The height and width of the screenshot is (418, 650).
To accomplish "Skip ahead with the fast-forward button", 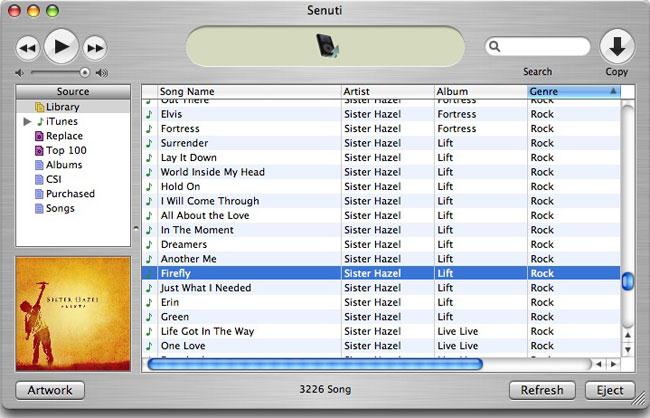I will [95, 48].
